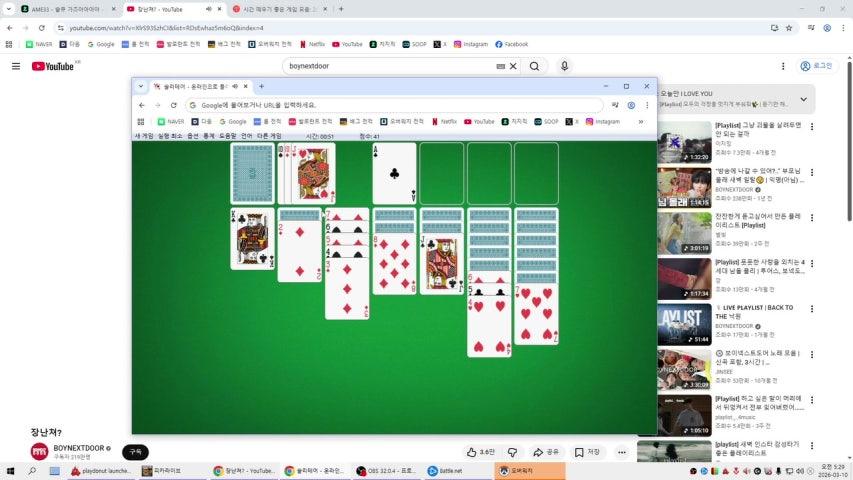Open playdonut launcher from taskbar
Screen dimensions: 853x480
[x=101, y=471]
